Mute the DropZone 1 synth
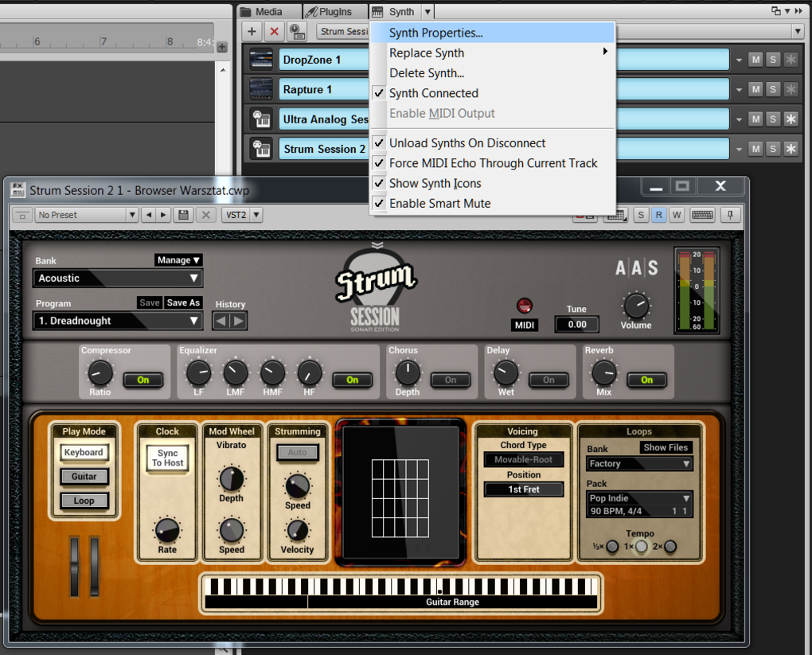812x655 pixels. tap(756, 60)
